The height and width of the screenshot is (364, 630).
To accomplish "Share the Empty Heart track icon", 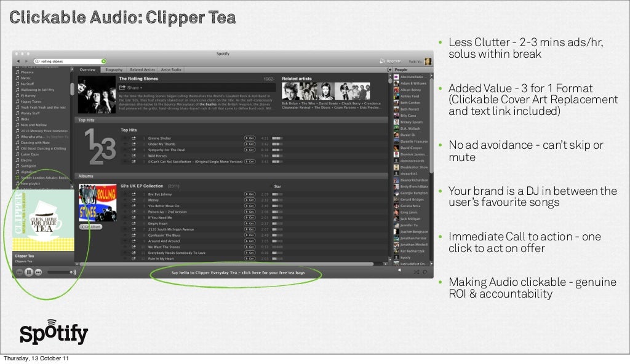I will (134, 223).
